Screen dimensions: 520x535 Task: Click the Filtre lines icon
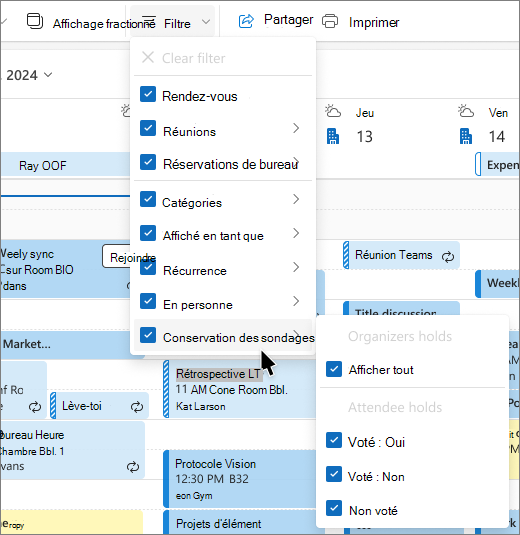149,21
